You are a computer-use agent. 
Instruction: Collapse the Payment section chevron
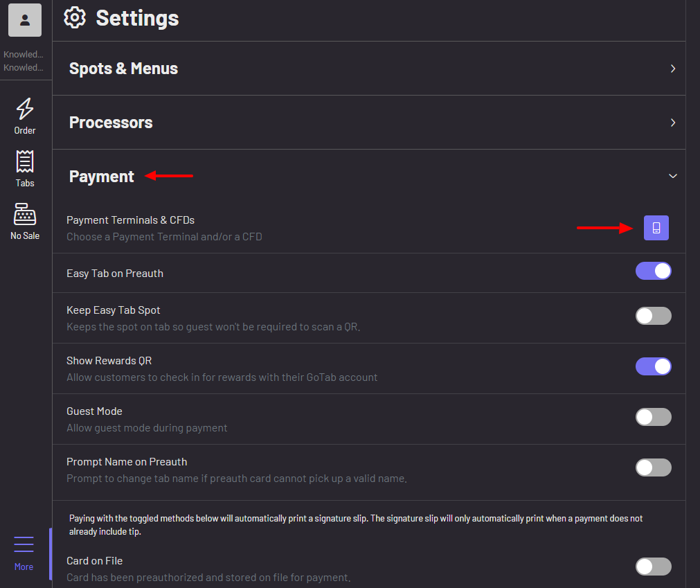click(672, 177)
